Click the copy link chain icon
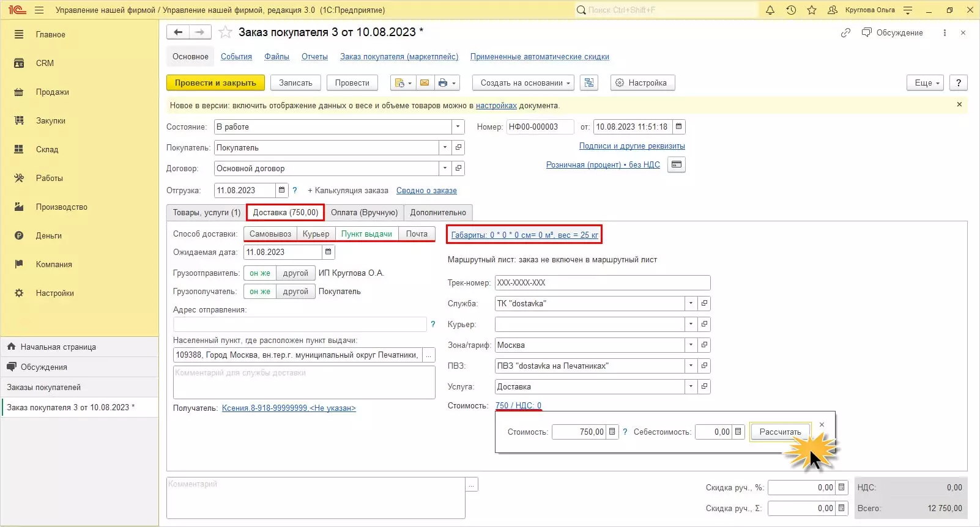 (x=845, y=33)
